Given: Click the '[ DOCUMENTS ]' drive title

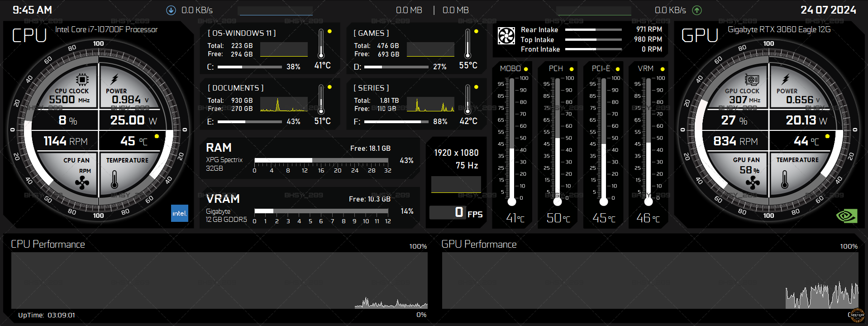Looking at the screenshot, I should (x=235, y=88).
